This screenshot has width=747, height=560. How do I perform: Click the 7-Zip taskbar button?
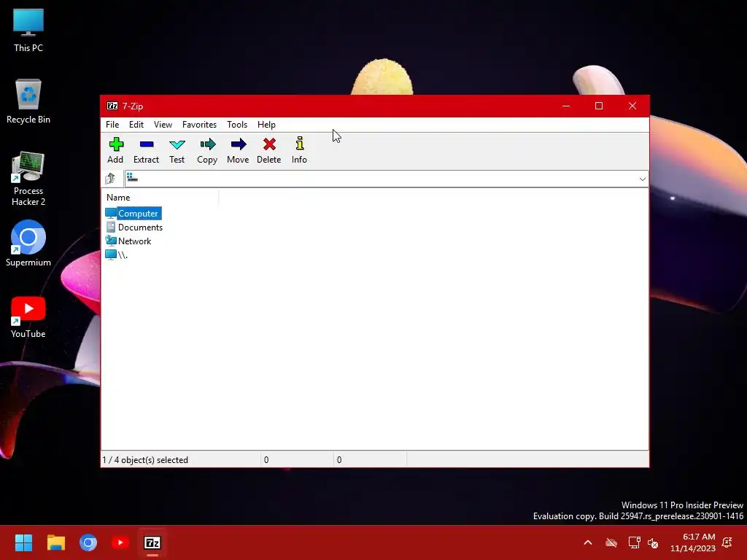[152, 542]
